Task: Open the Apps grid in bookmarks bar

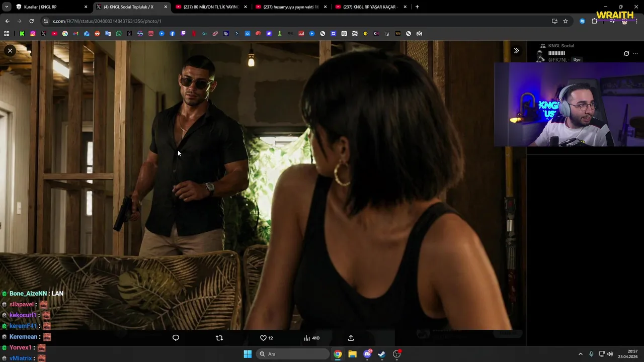Action: 7,34
